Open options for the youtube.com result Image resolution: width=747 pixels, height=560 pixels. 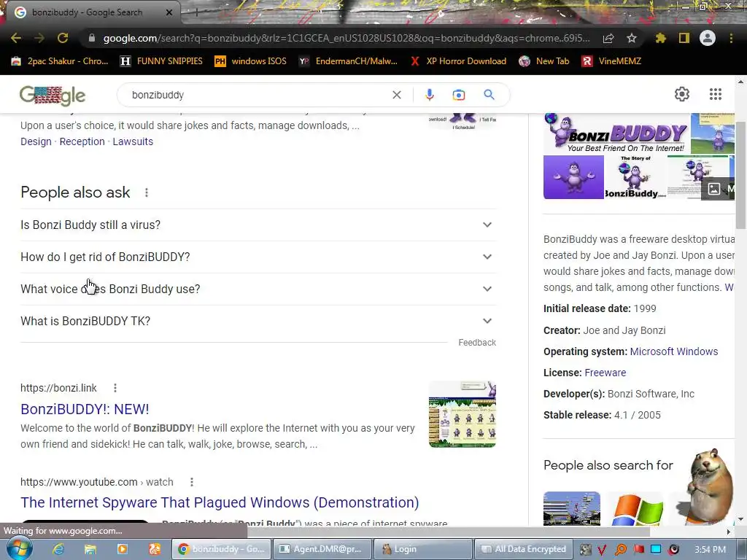[192, 483]
